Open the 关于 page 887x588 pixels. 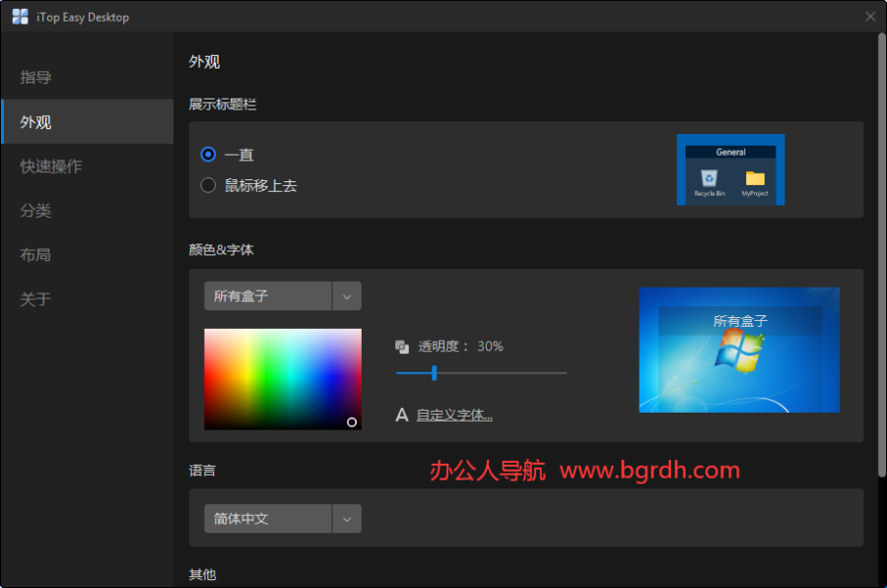click(x=35, y=298)
